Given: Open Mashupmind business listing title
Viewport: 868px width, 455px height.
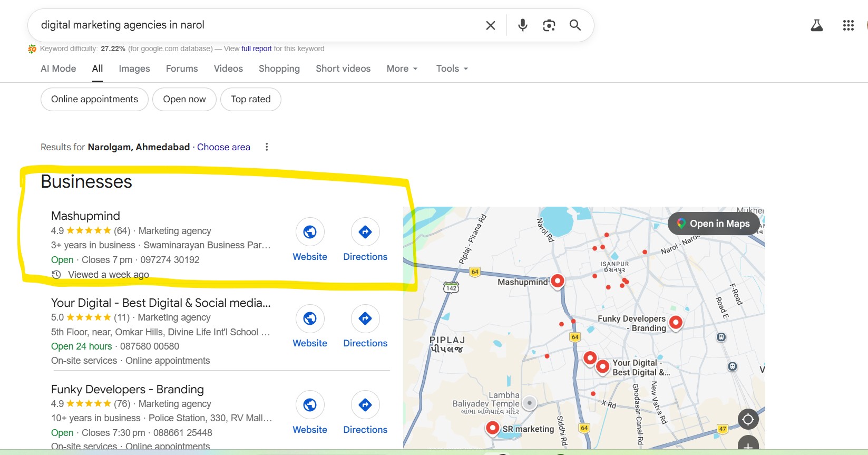Looking at the screenshot, I should [x=85, y=216].
